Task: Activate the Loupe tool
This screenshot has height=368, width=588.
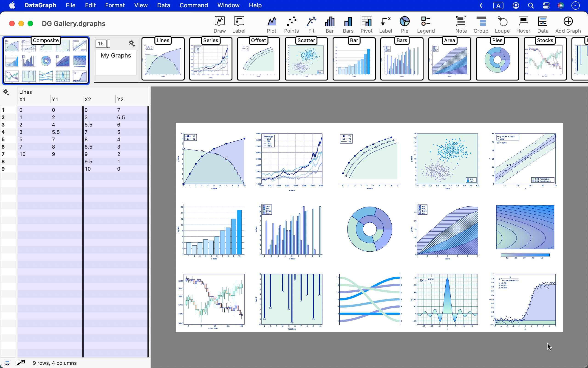Action: pyautogui.click(x=502, y=24)
